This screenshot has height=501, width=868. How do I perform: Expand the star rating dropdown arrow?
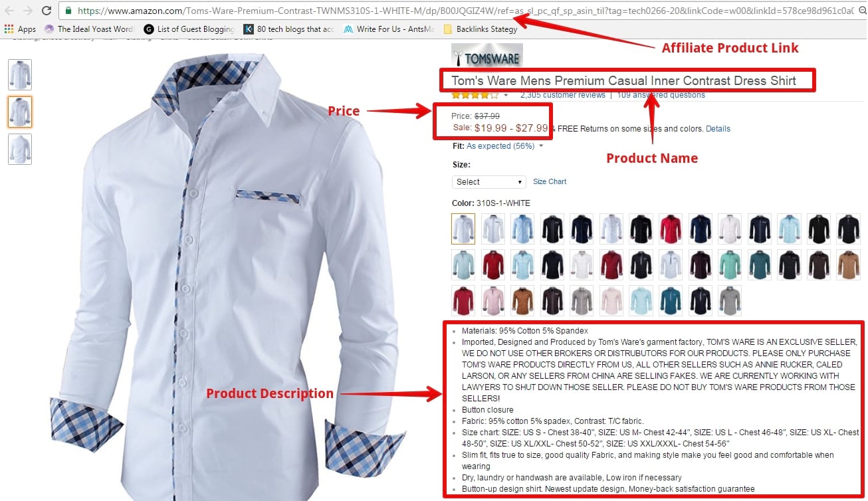tap(506, 96)
